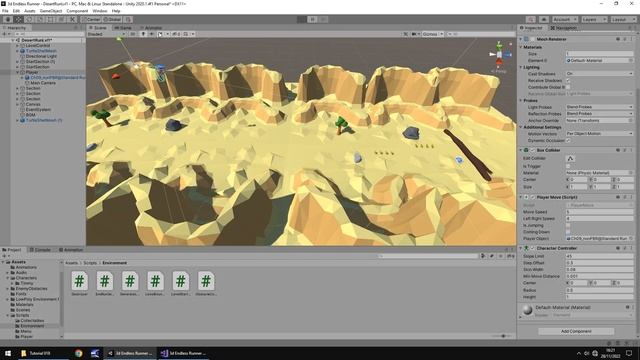Open custom editor tools button

click(x=72, y=19)
